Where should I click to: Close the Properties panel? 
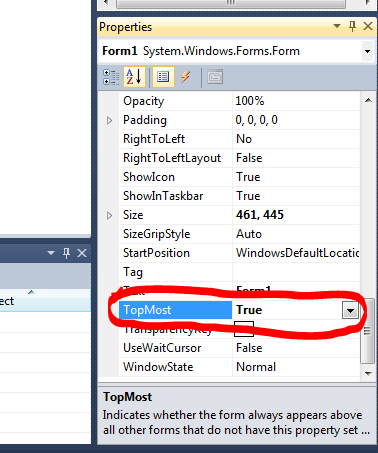click(368, 26)
